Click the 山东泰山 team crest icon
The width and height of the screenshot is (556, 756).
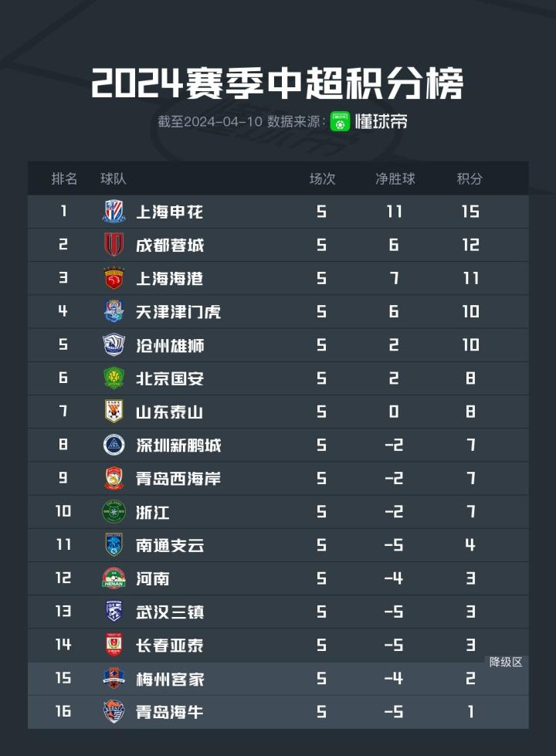pos(114,412)
